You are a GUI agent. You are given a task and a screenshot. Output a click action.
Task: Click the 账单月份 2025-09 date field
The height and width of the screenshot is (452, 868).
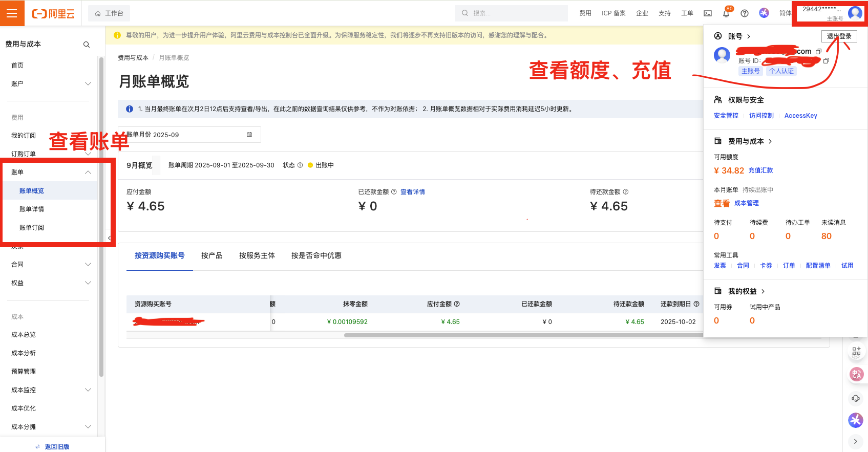coord(189,135)
